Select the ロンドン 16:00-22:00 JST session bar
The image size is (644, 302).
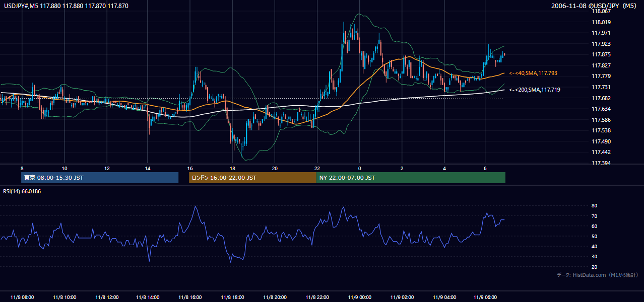click(252, 178)
